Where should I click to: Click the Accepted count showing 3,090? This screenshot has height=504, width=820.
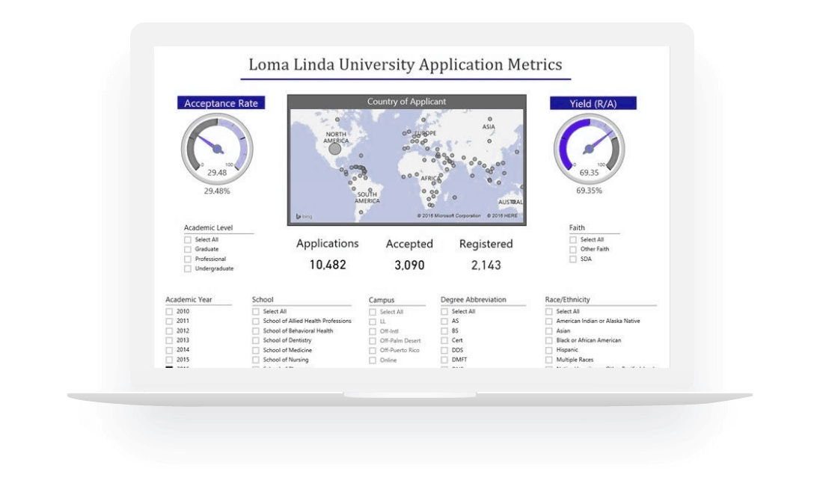pyautogui.click(x=409, y=264)
